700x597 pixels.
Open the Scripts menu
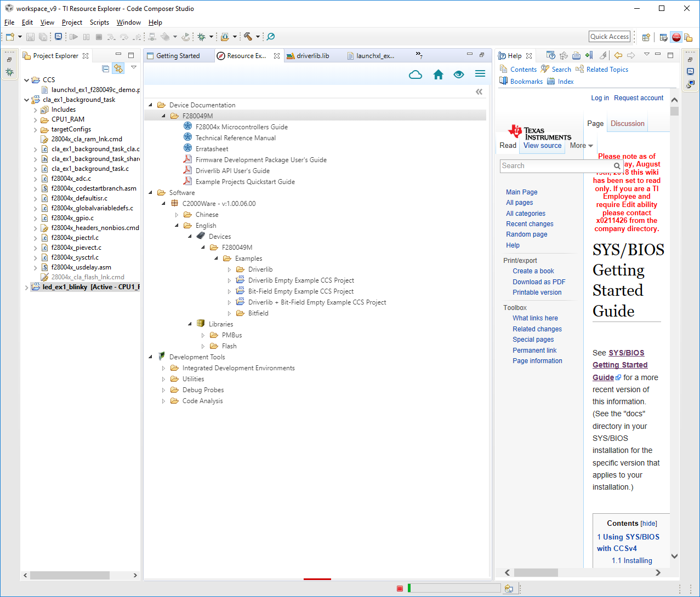pos(99,22)
